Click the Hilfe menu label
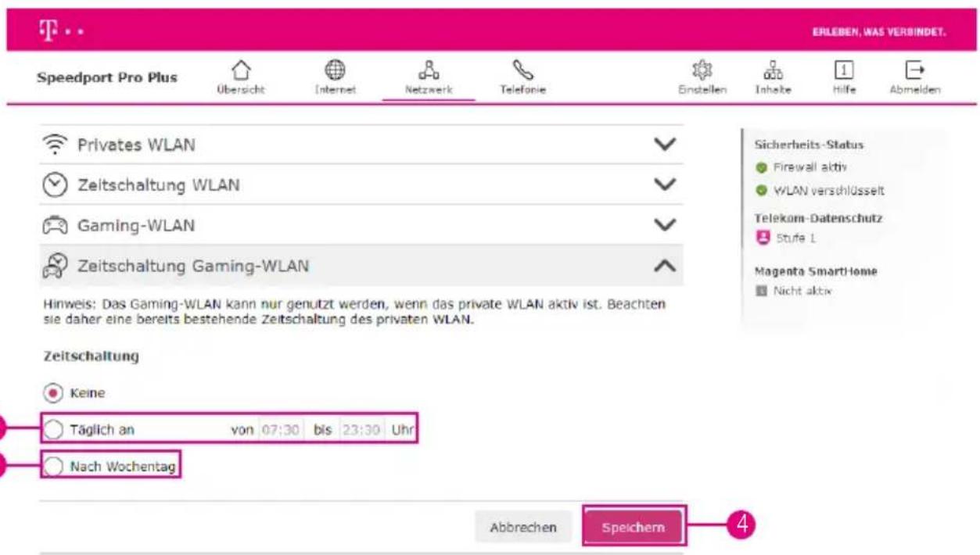Viewport: 980px width, 555px height. click(844, 90)
